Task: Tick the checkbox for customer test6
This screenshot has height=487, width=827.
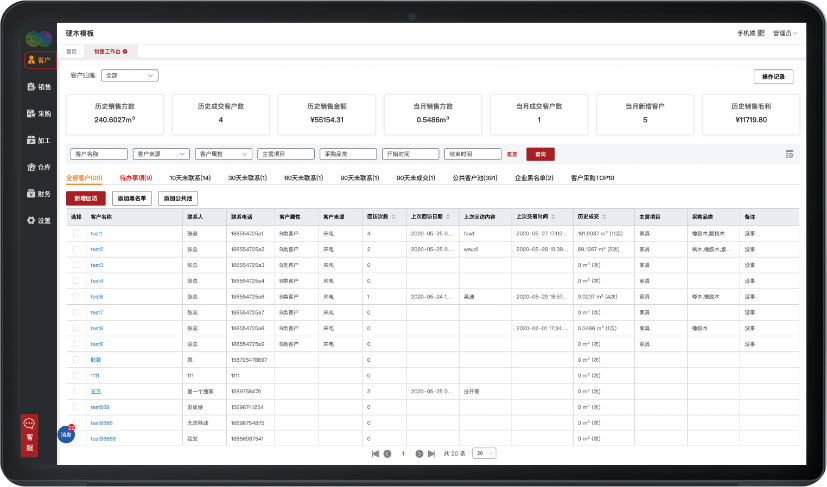Action: pos(76,297)
